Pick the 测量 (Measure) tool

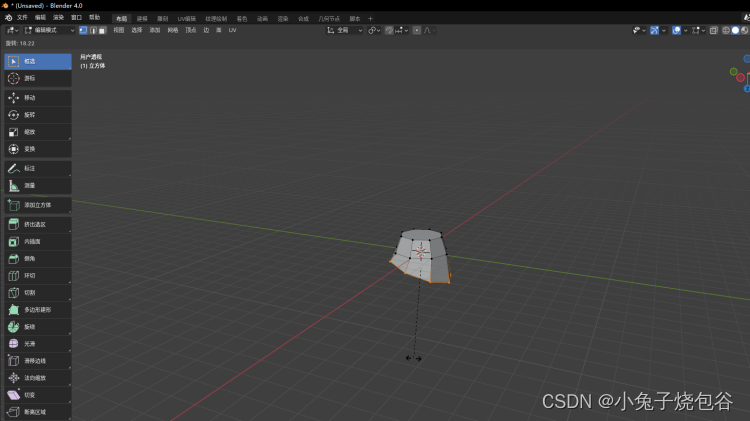38,186
